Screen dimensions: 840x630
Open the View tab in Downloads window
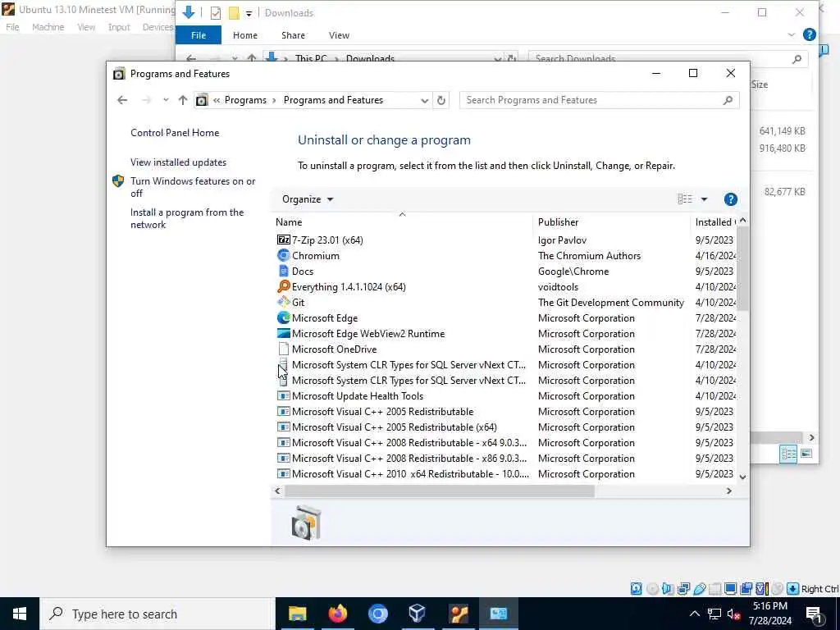[339, 35]
